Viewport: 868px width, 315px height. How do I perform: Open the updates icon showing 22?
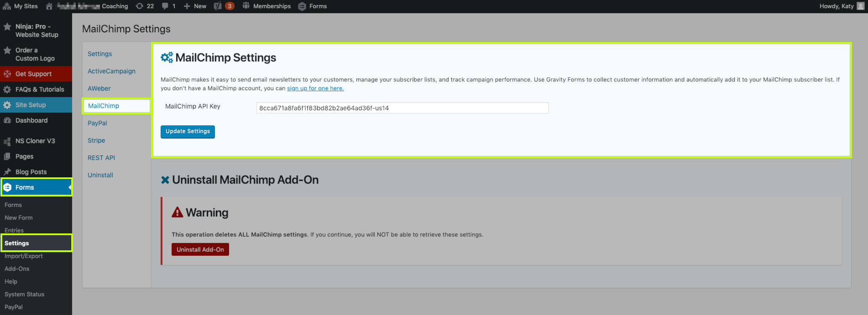(140, 6)
